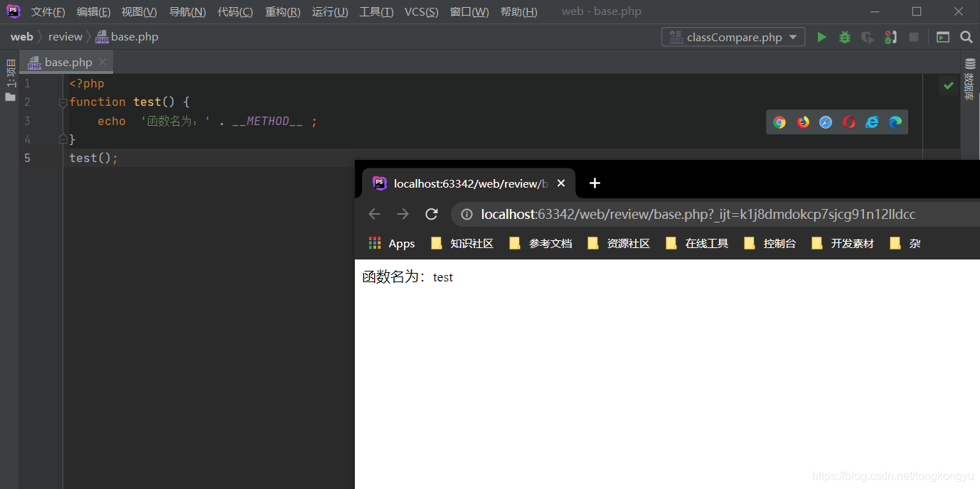Select the localhost browser tab
Screen dimensions: 980x489
469,183
